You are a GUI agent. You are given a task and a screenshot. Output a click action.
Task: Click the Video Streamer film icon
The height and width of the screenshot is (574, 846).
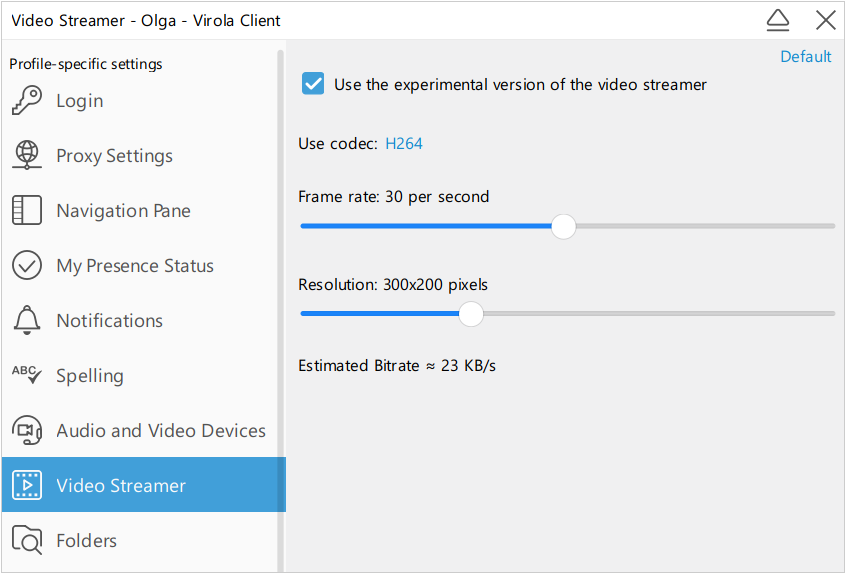[27, 486]
